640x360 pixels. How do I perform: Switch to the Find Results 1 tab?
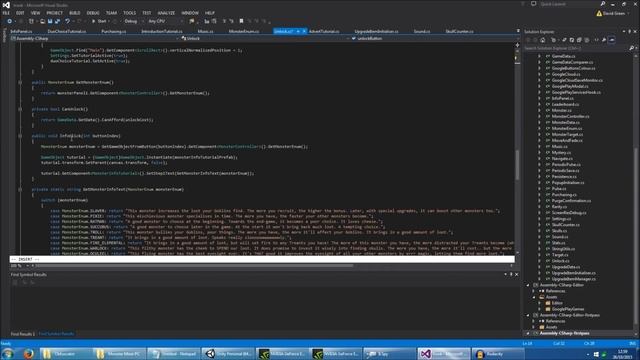tap(22, 334)
